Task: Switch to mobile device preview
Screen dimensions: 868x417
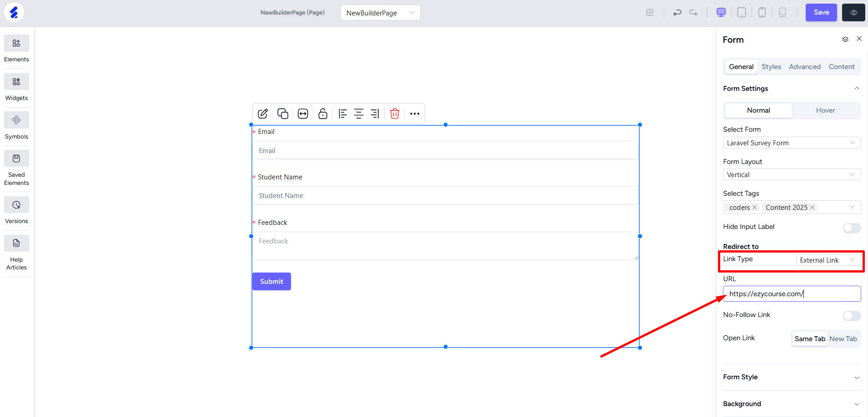Action: 783,13
